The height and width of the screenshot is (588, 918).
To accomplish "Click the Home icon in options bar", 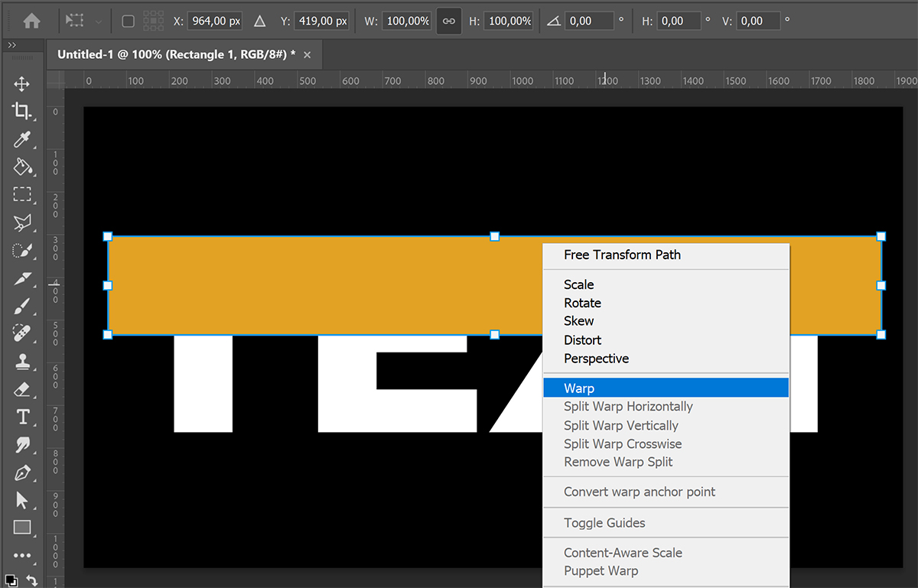I will pyautogui.click(x=31, y=21).
